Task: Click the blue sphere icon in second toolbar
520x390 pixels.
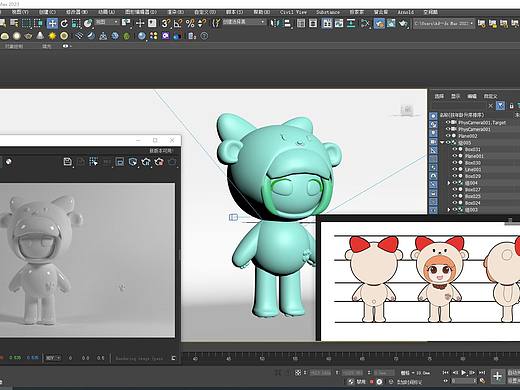Action: click(142, 36)
